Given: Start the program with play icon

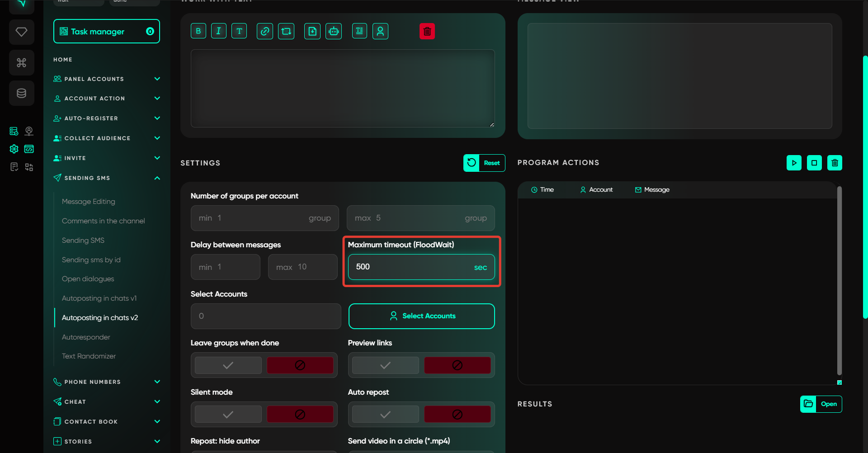Looking at the screenshot, I should 794,163.
